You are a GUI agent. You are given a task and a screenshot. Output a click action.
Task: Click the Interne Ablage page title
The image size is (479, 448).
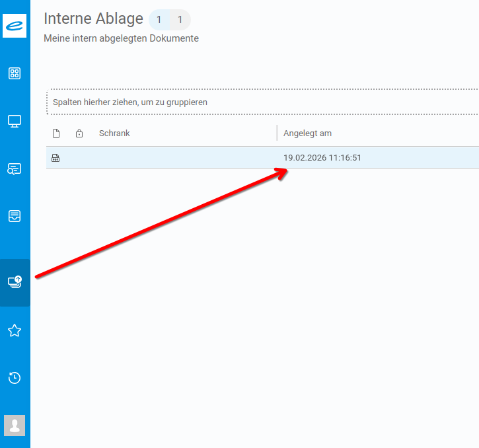point(93,19)
